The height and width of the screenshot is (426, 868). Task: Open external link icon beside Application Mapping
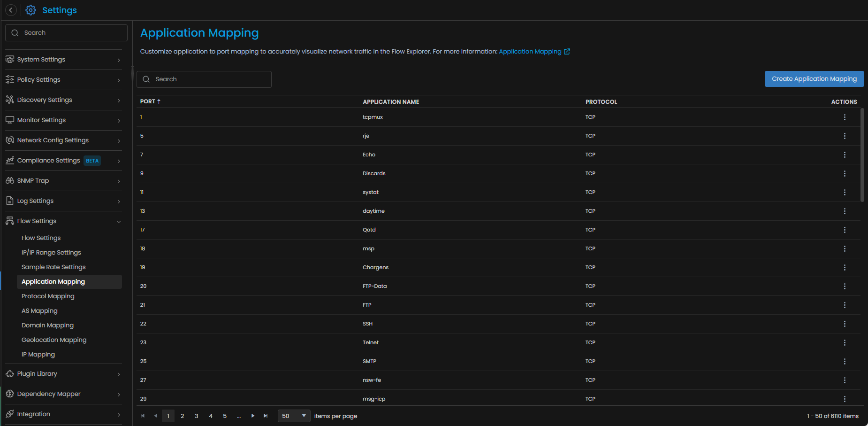click(x=567, y=51)
